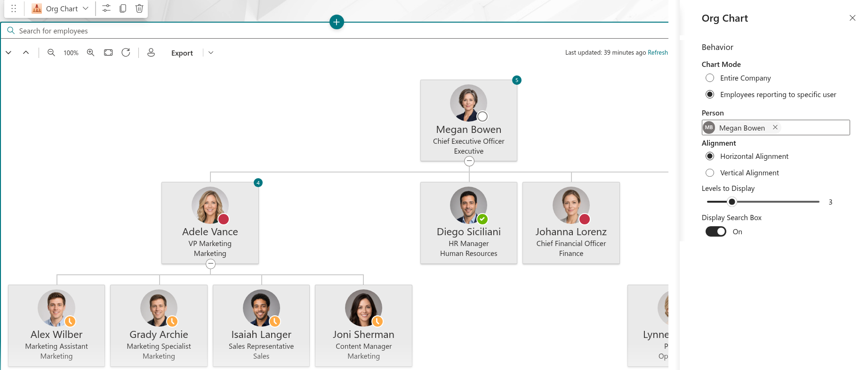Open Johanna Lorenz's employee card
The height and width of the screenshot is (370, 868).
[x=571, y=223]
